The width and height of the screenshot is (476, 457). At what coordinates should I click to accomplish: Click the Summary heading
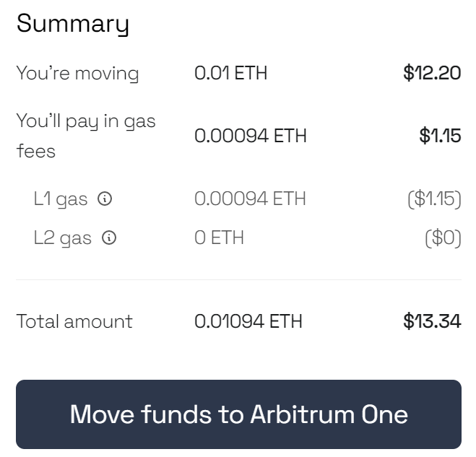click(73, 24)
